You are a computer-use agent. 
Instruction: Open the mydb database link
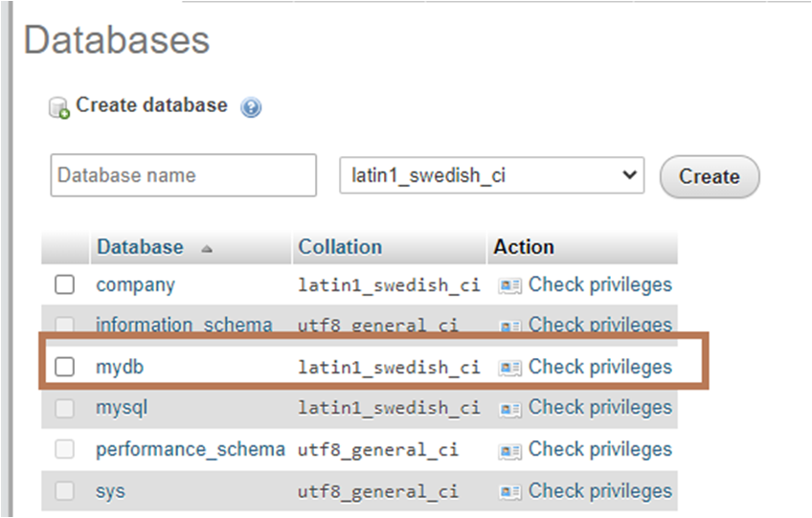(120, 368)
